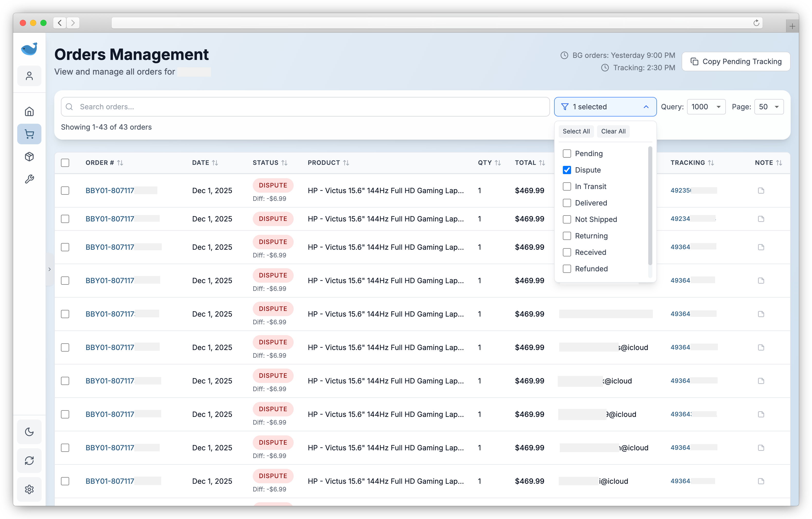Open the note document icon on first order row
This screenshot has height=519, width=812.
761,191
